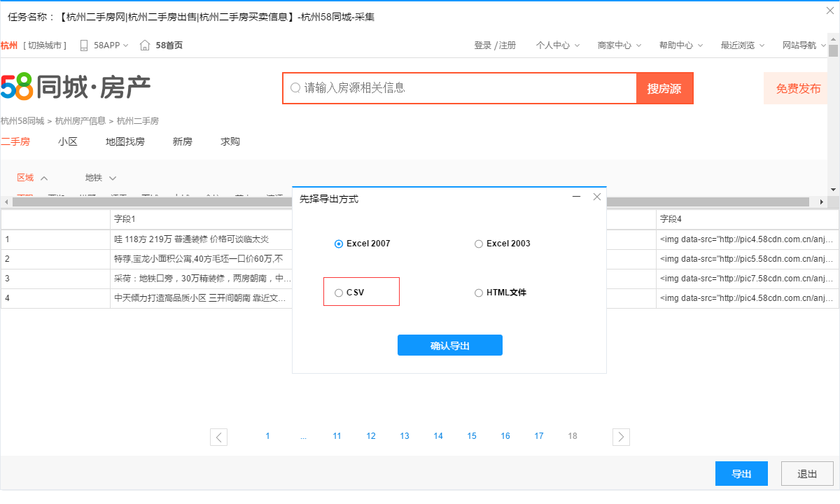
Task: Collapse the 区域 filter
Action: tap(32, 178)
